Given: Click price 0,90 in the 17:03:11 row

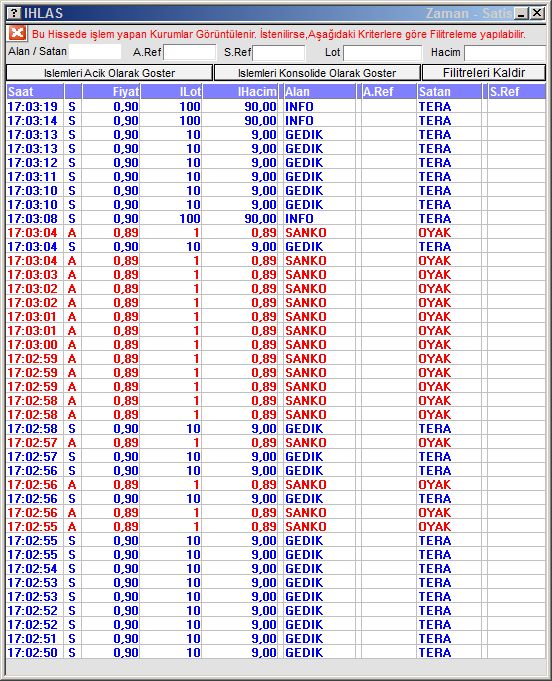Looking at the screenshot, I should [x=126, y=177].
